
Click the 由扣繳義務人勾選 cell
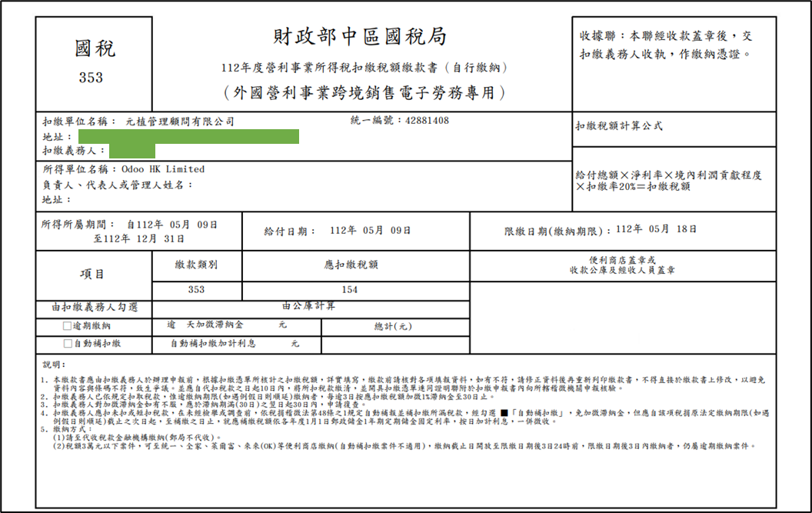click(x=95, y=308)
